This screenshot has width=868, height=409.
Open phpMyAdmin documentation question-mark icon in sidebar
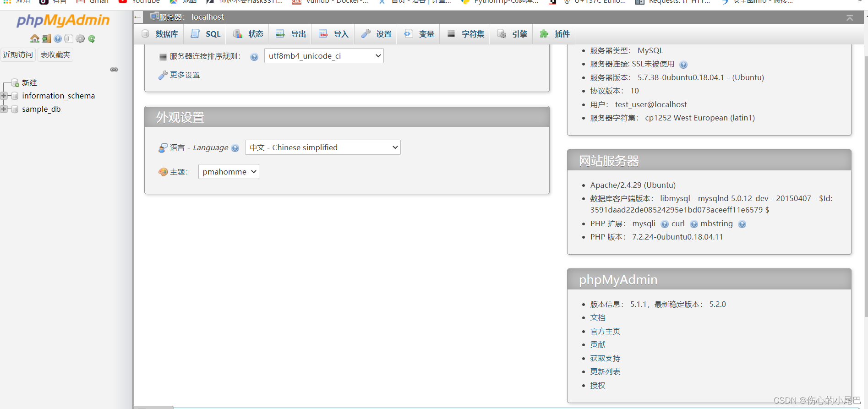[58, 38]
